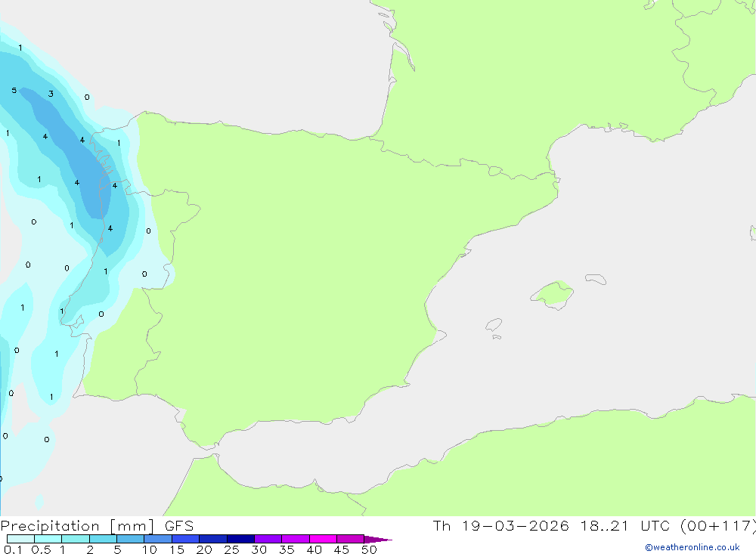
Task: Click the 25–30 mm dark blue legend box
Action: coord(240,539)
